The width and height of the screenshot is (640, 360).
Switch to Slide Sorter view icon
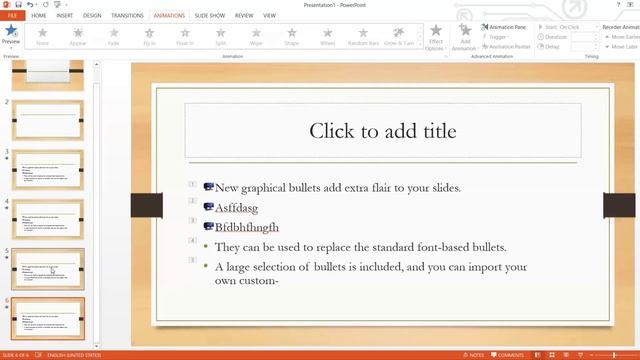[552, 355]
